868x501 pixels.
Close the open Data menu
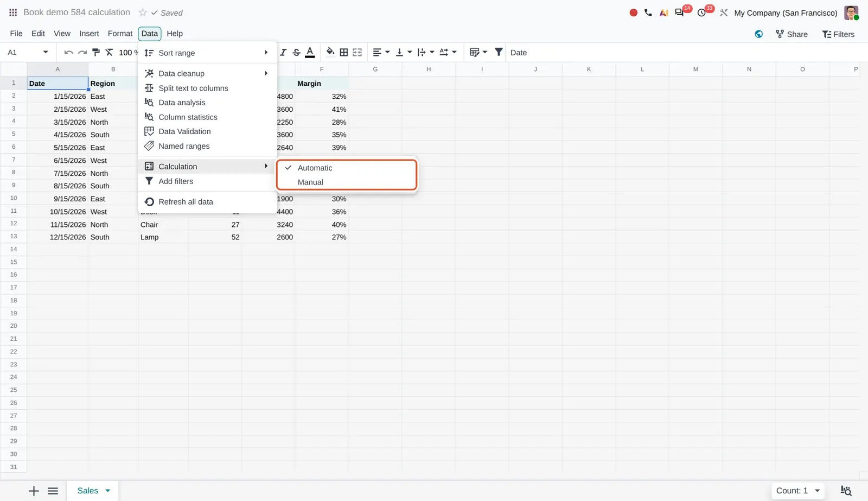coord(150,34)
